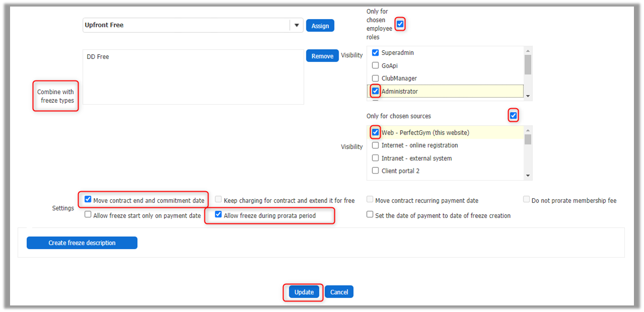Check the Client portal 2 checkbox
The height and width of the screenshot is (312, 644).
[x=375, y=171]
